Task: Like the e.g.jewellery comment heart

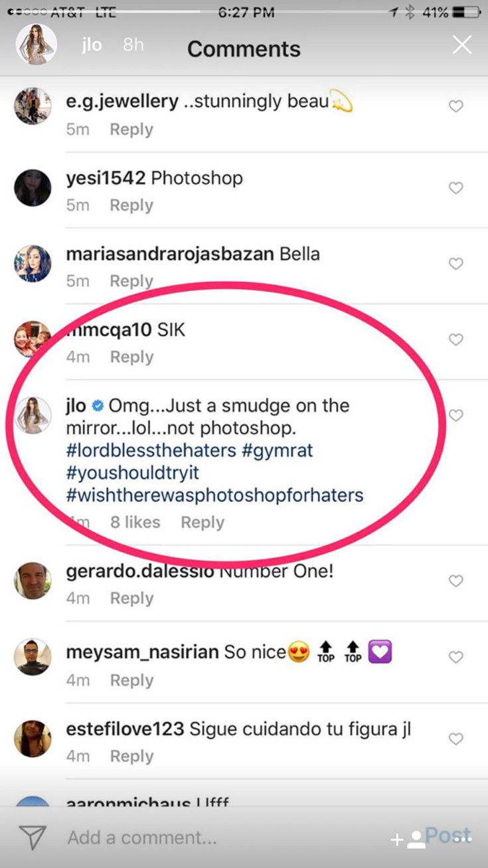Action: (x=455, y=106)
